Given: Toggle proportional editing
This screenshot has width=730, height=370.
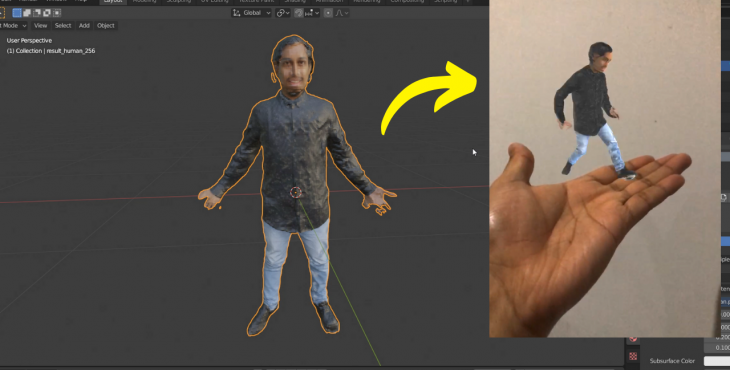Looking at the screenshot, I should tap(328, 13).
